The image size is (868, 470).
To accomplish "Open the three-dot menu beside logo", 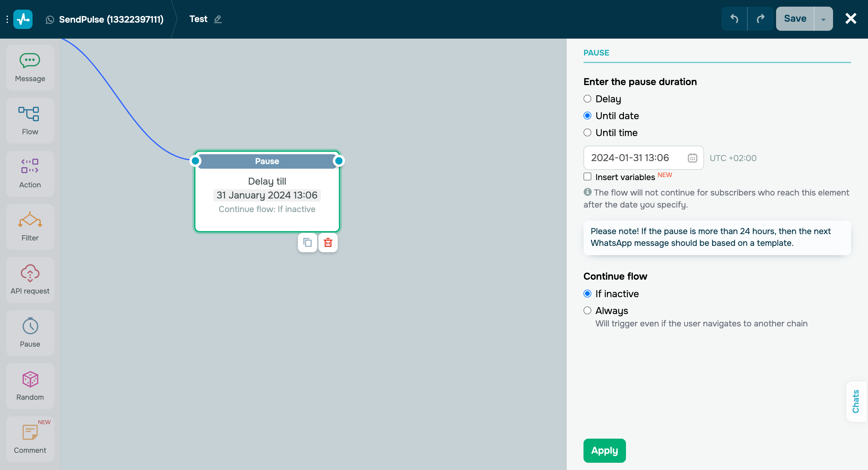I will click(7, 19).
